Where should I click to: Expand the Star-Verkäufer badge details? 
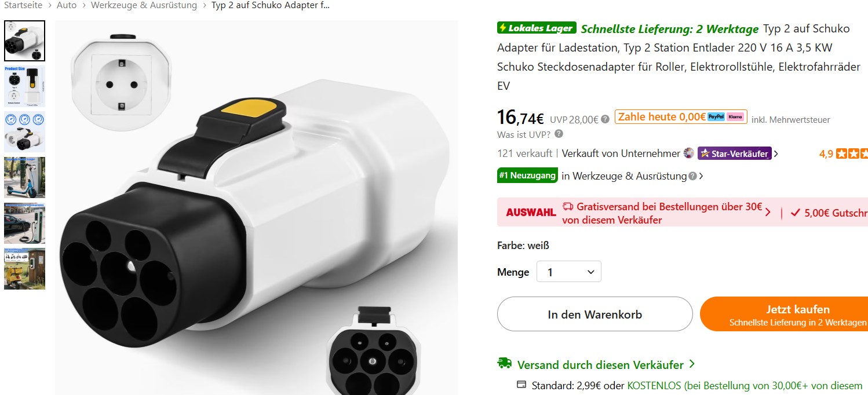776,153
